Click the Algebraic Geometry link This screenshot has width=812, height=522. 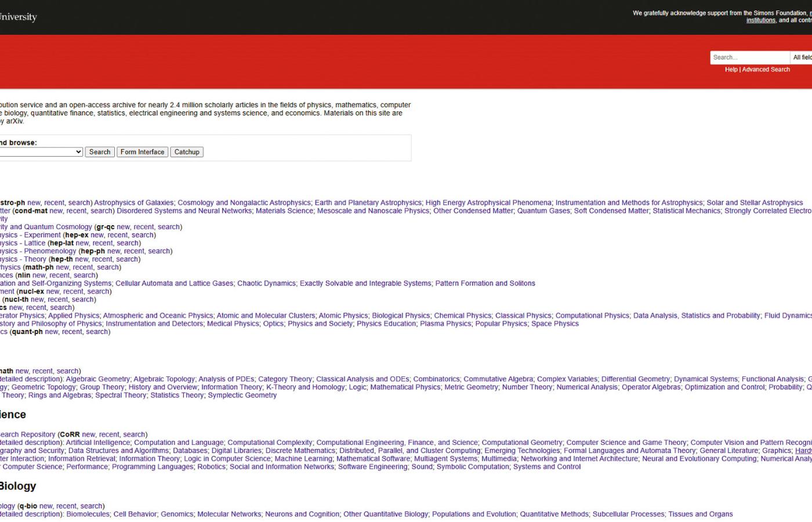pyautogui.click(x=97, y=379)
